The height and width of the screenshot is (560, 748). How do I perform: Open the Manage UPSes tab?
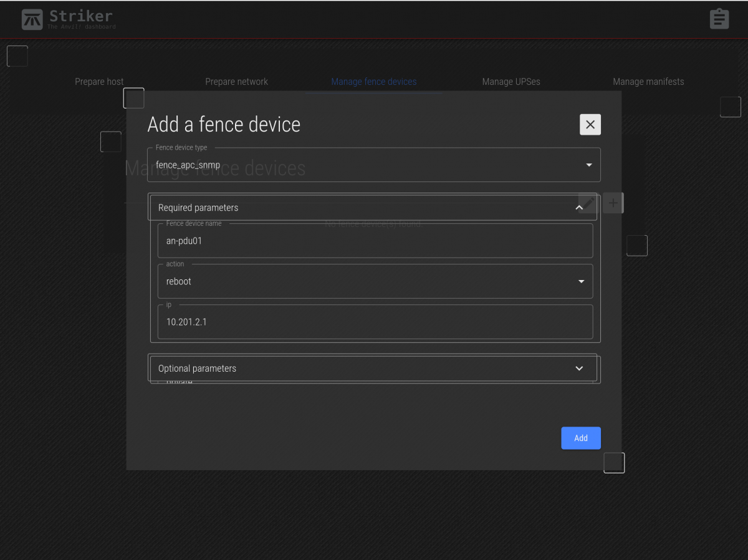[x=511, y=82]
